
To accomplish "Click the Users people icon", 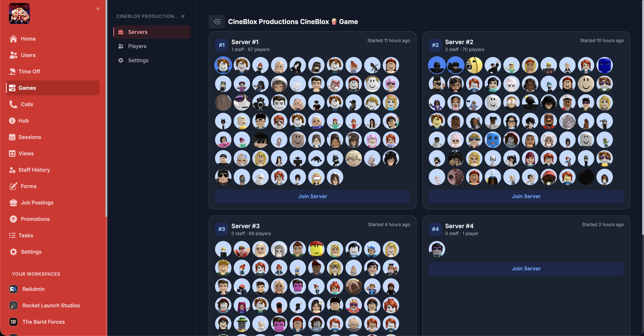I will tap(13, 55).
